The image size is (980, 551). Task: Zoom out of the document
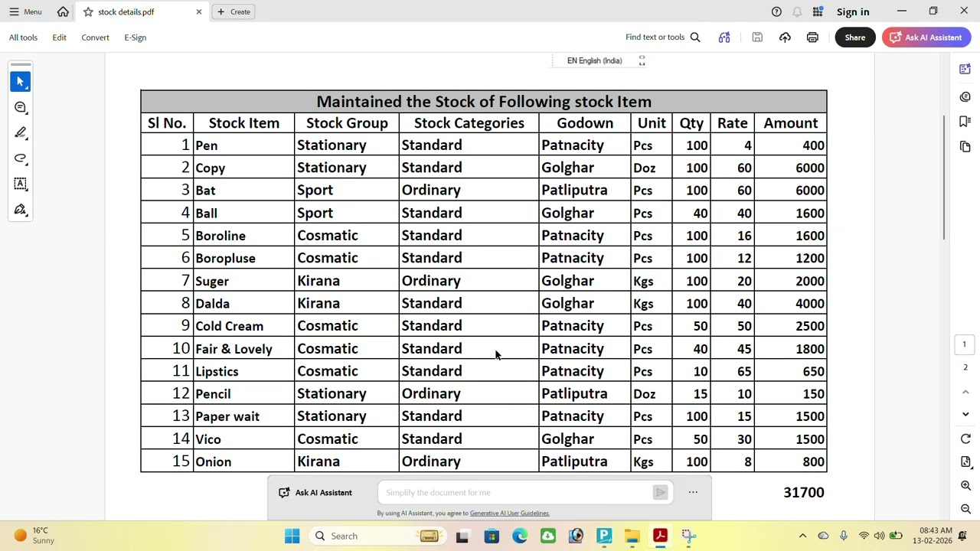point(965,509)
